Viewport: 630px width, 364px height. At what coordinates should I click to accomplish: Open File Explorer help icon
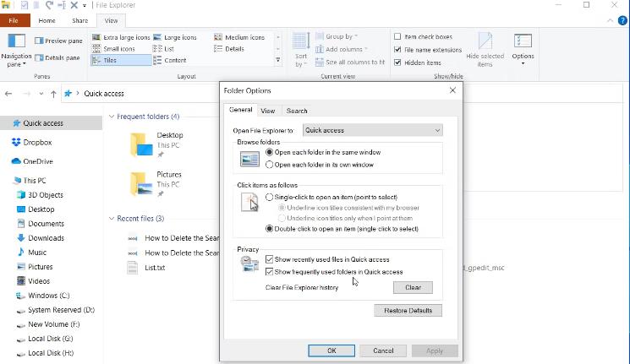(622, 20)
